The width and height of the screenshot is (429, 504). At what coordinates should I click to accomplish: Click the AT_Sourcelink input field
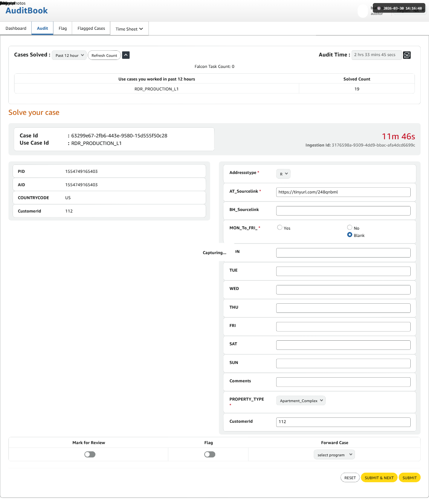343,192
